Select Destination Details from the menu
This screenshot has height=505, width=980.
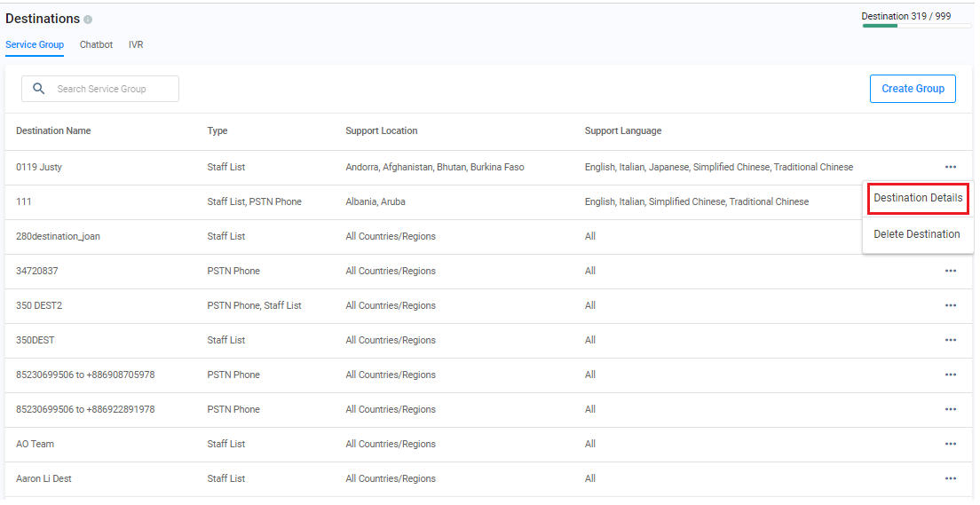918,198
